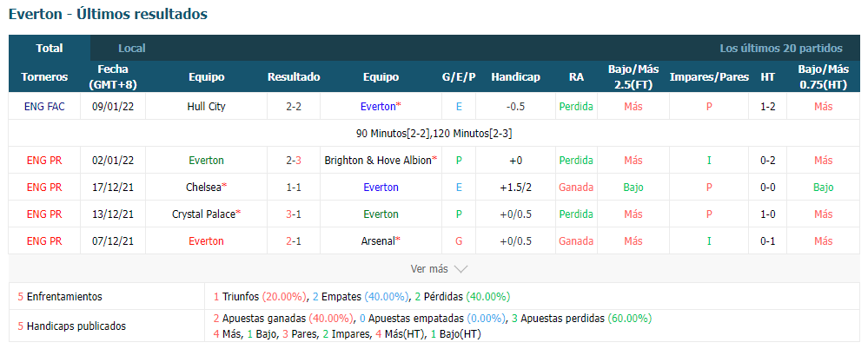
Task: Open the Hull City team link
Action: (207, 106)
